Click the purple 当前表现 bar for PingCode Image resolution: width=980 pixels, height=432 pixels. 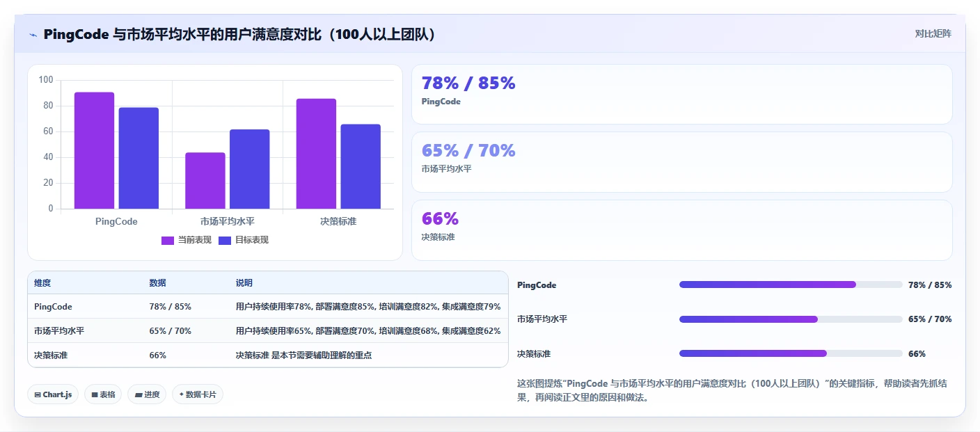[x=94, y=150]
